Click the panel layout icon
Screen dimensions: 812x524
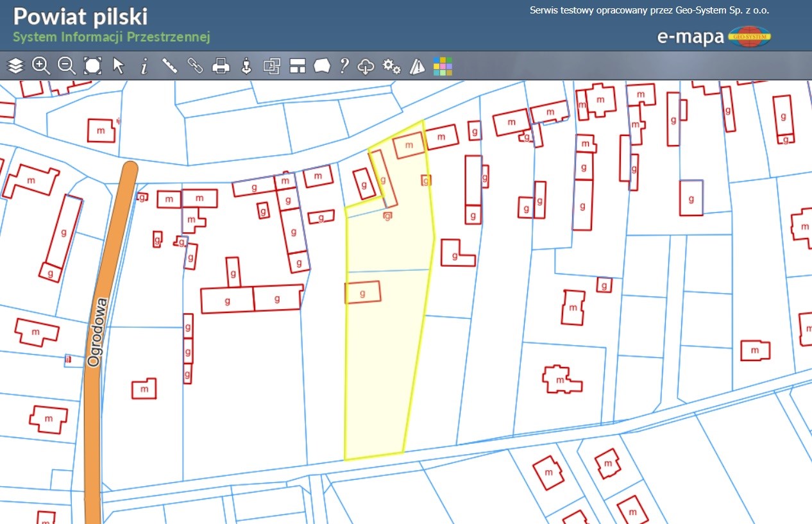tap(297, 65)
